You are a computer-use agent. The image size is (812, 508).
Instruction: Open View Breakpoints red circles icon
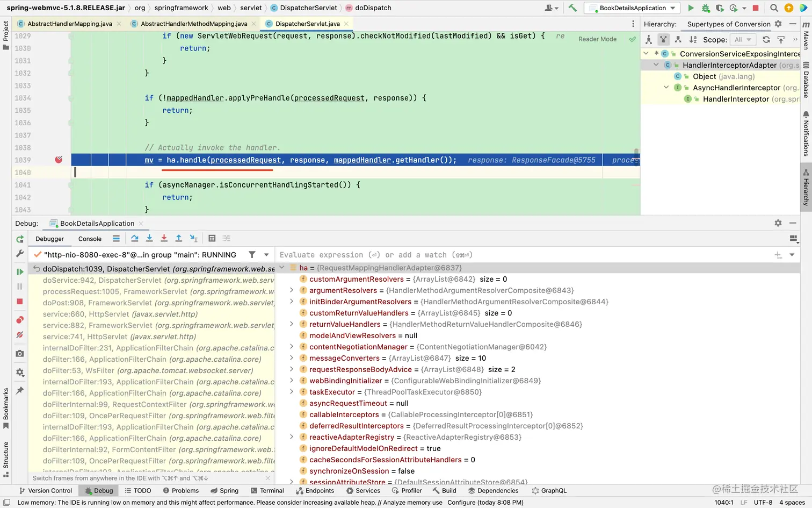(20, 320)
